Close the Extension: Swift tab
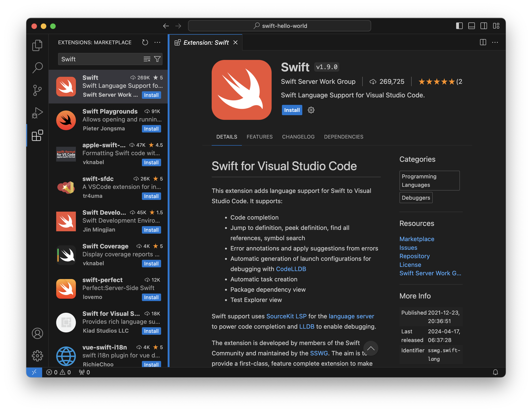This screenshot has width=532, height=412. [235, 43]
